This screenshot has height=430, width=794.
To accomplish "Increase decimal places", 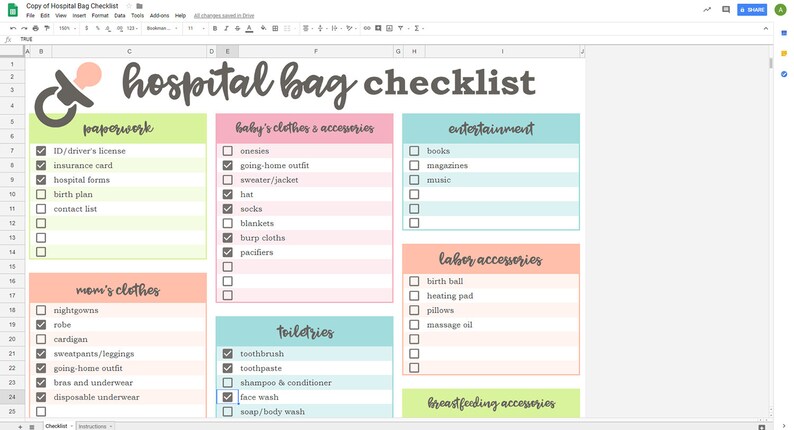I will click(120, 28).
